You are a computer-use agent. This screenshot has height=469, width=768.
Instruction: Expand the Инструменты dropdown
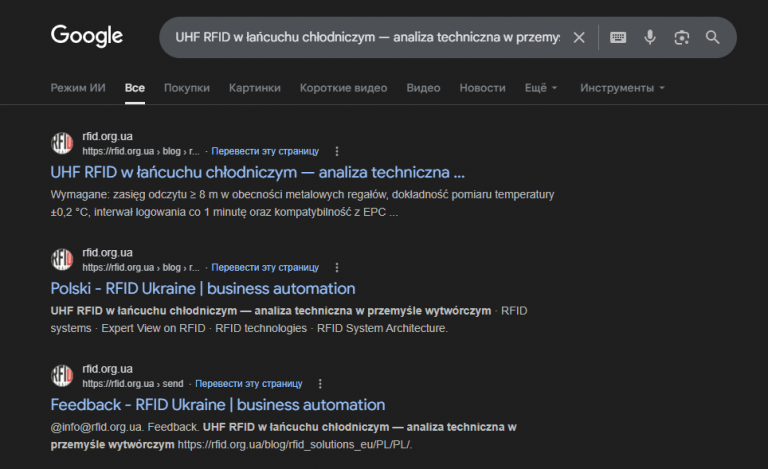[x=622, y=88]
